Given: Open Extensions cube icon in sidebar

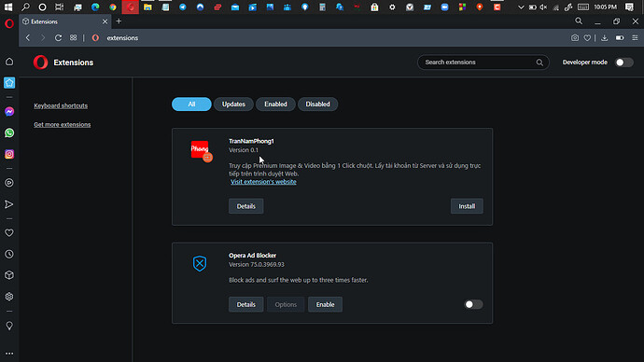Looking at the screenshot, I should click(9, 275).
